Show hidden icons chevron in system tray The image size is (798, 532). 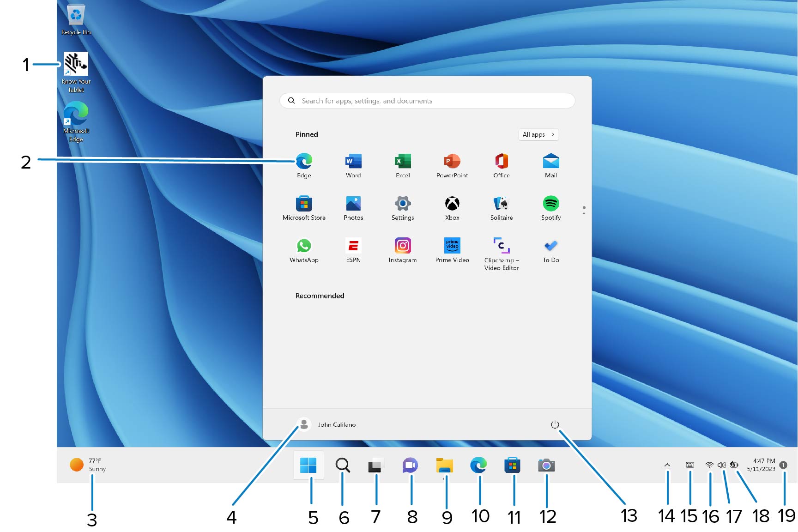tap(667, 465)
